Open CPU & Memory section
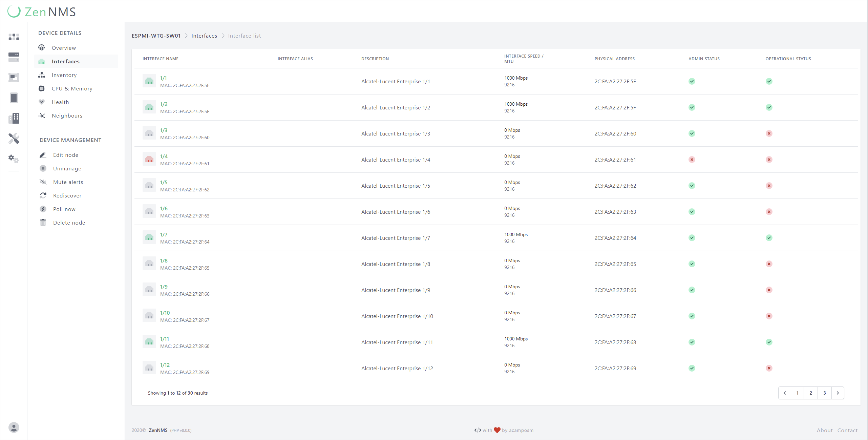 pos(72,89)
